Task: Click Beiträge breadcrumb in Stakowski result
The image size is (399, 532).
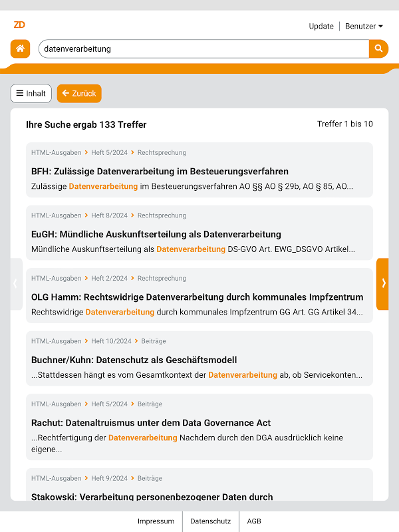Action: (x=150, y=478)
